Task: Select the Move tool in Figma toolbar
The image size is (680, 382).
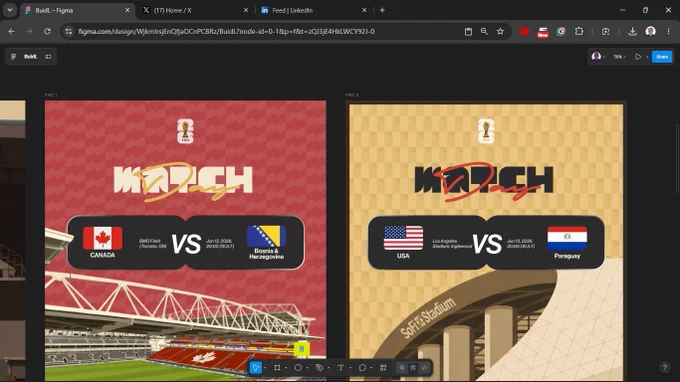Action: click(x=255, y=368)
